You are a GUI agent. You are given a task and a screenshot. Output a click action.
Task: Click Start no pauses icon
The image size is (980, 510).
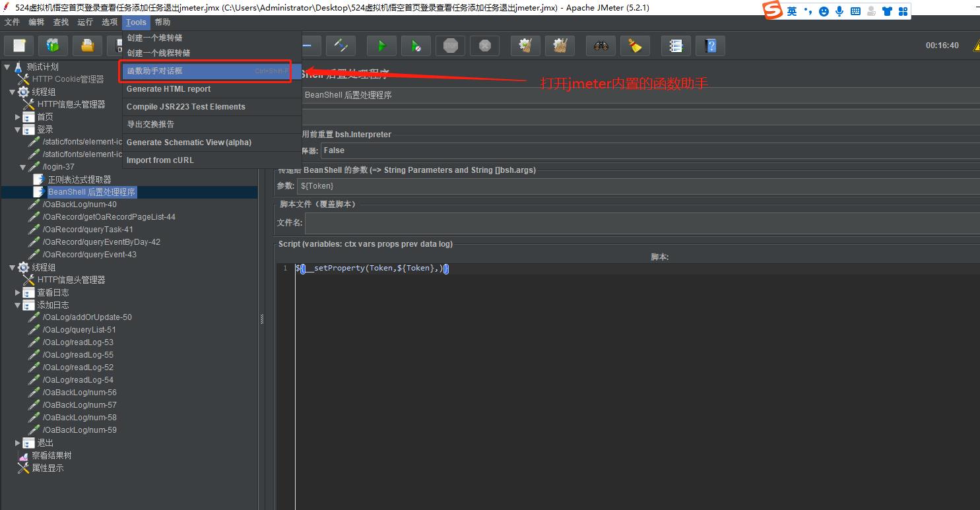pyautogui.click(x=416, y=46)
